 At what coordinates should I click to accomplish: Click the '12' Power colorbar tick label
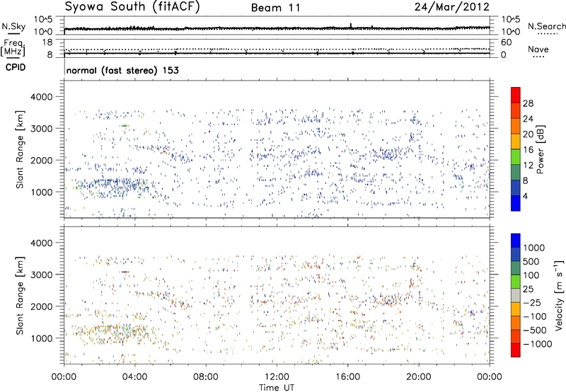click(528, 165)
